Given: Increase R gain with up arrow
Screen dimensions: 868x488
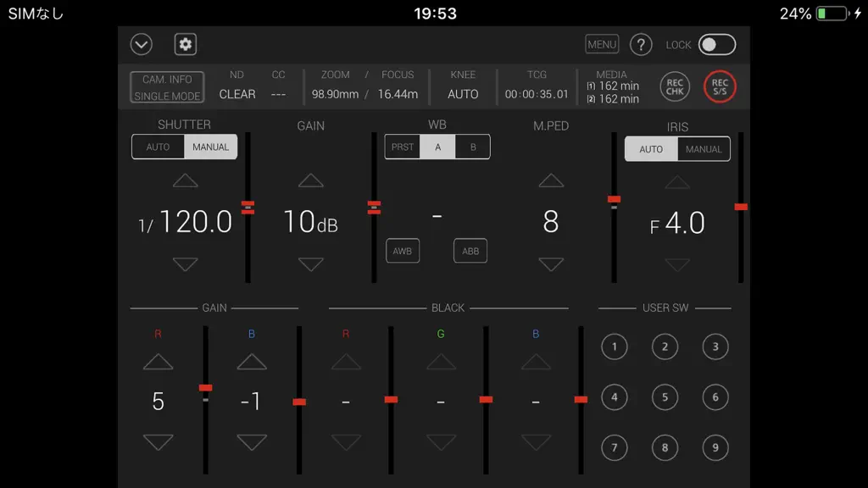Looking at the screenshot, I should pyautogui.click(x=159, y=362).
